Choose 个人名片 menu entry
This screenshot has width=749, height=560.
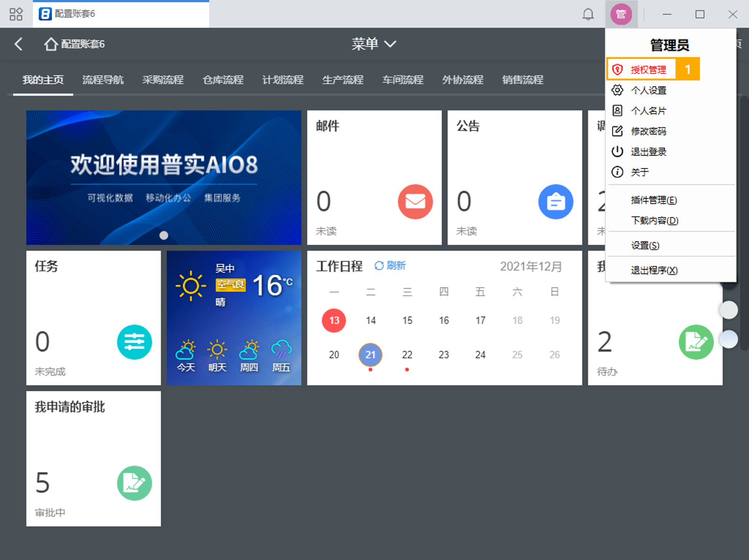coord(648,111)
